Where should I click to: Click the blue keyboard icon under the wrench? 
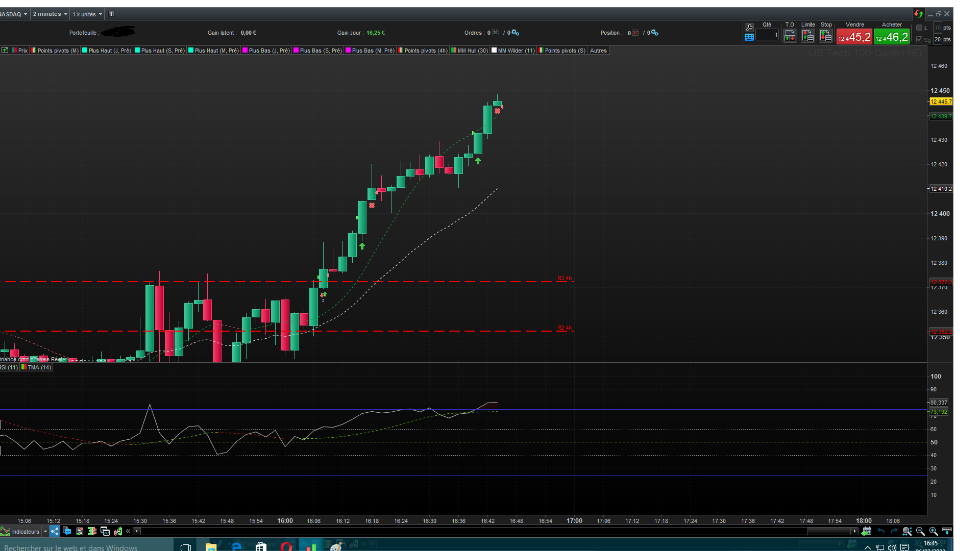tap(749, 37)
